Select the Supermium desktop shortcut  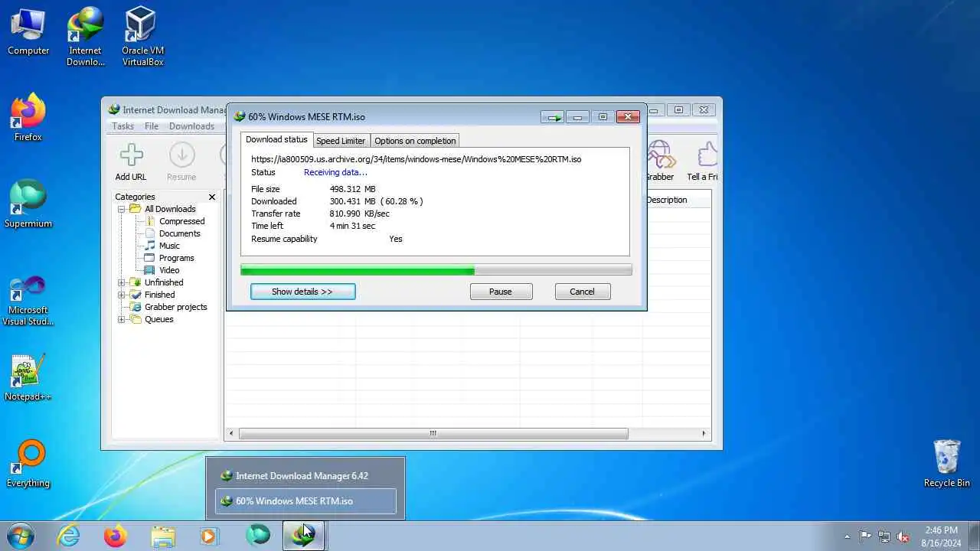pos(28,204)
